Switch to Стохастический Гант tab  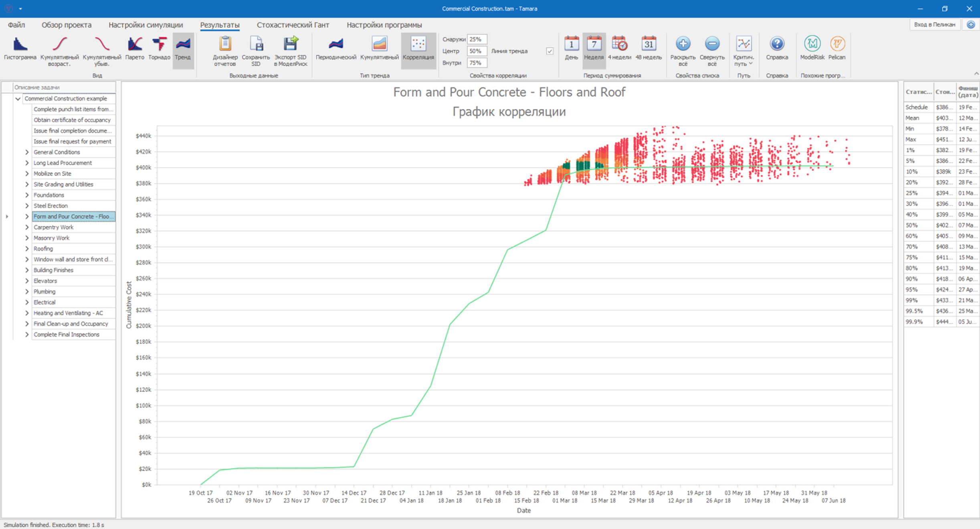tap(293, 25)
